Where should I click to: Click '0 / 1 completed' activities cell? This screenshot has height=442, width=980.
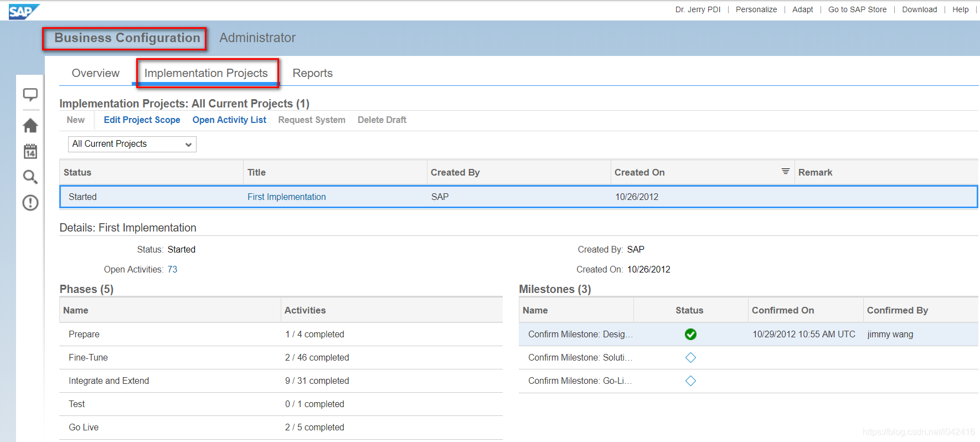tap(314, 404)
